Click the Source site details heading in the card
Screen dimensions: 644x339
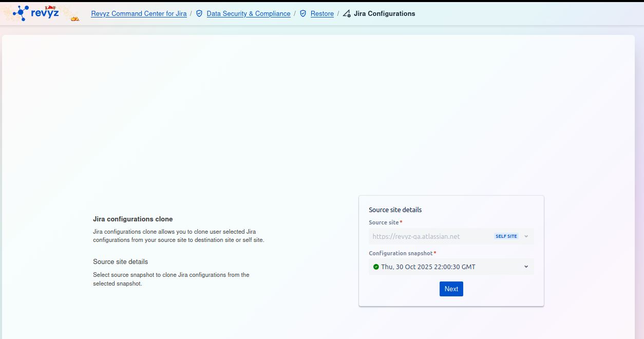(x=395, y=210)
